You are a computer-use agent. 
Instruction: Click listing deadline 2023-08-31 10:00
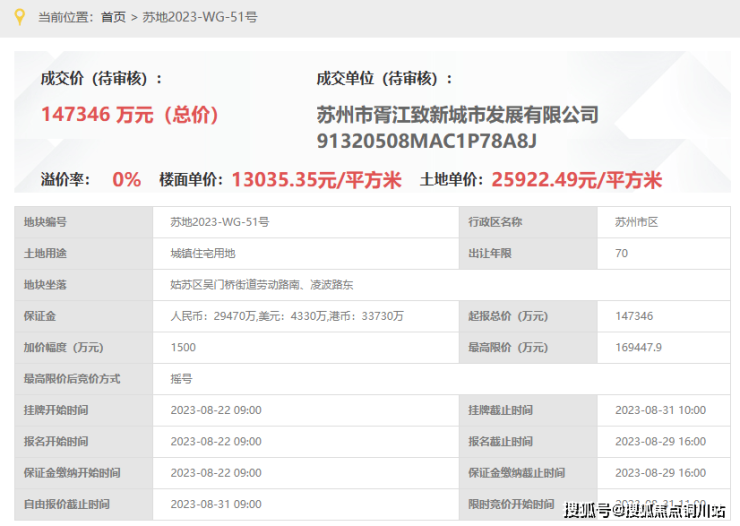click(660, 411)
